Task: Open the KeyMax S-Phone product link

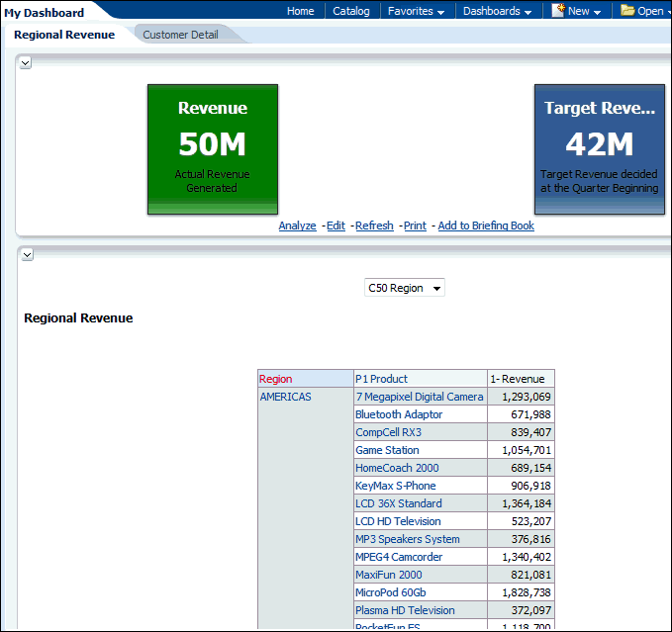Action: coord(396,486)
